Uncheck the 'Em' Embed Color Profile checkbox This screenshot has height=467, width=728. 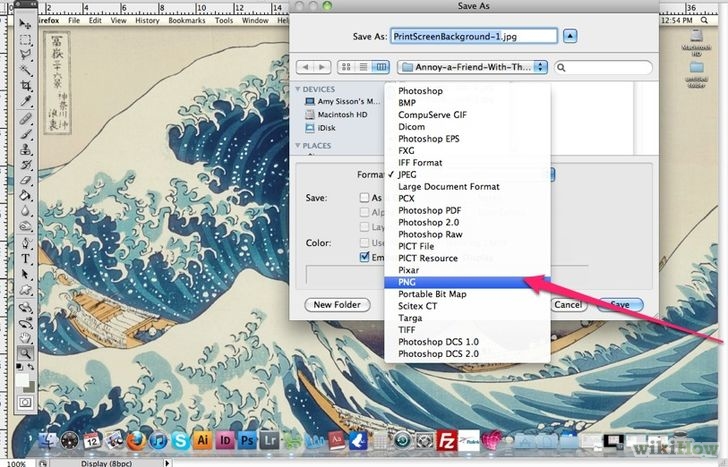[364, 257]
